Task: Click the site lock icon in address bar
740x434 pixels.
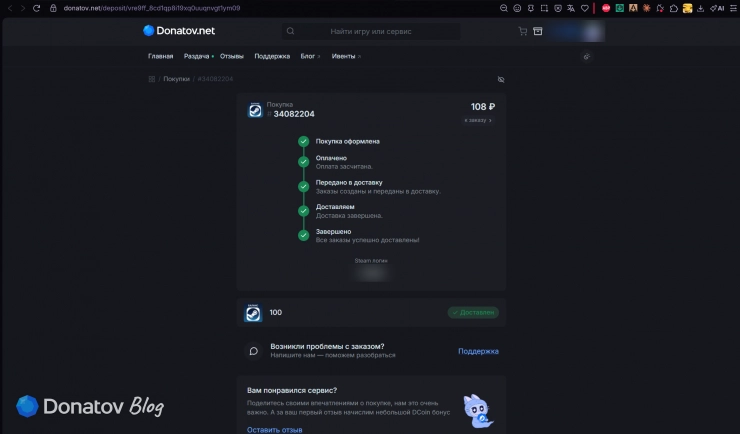Action: [x=53, y=8]
